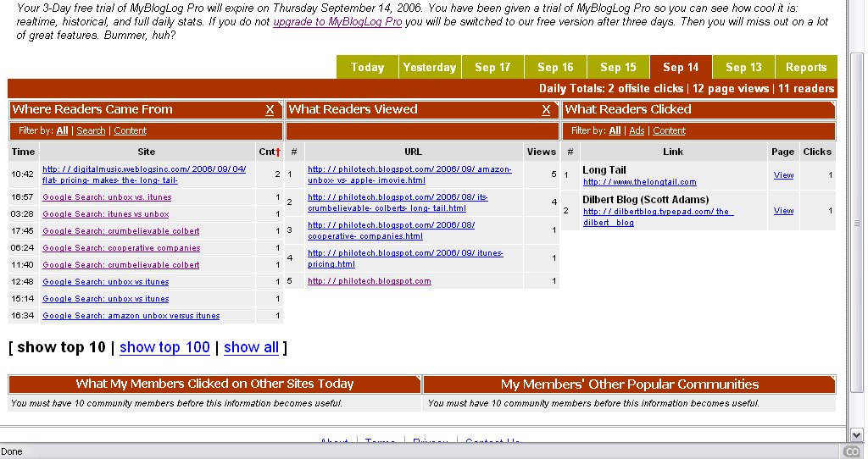Open Google Search: amazon unbox versus itunes
Screen dimensions: 868x459
tap(131, 316)
